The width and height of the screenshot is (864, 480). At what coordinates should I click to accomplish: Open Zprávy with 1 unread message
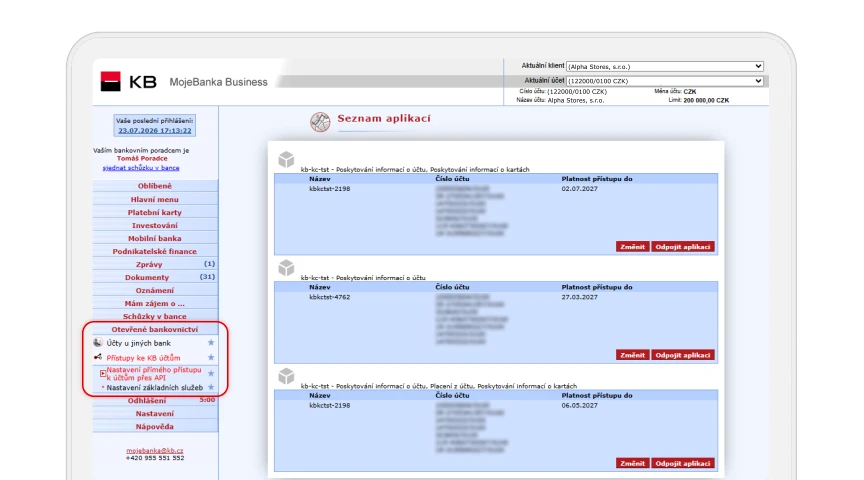click(x=155, y=265)
